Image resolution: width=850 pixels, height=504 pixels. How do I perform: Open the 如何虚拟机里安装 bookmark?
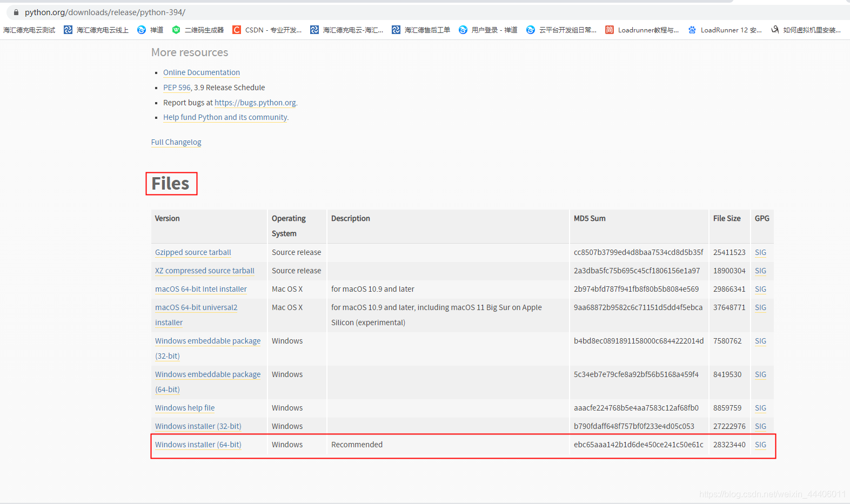[x=806, y=30]
